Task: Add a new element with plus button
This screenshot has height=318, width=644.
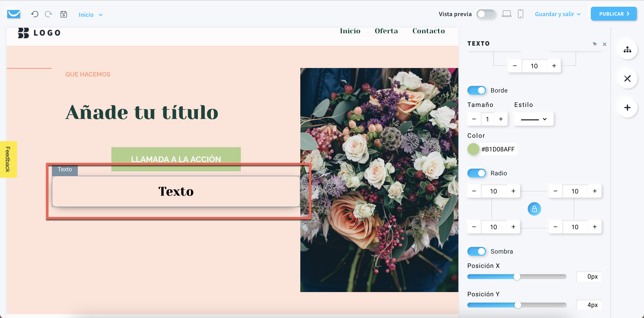Action: [x=627, y=108]
